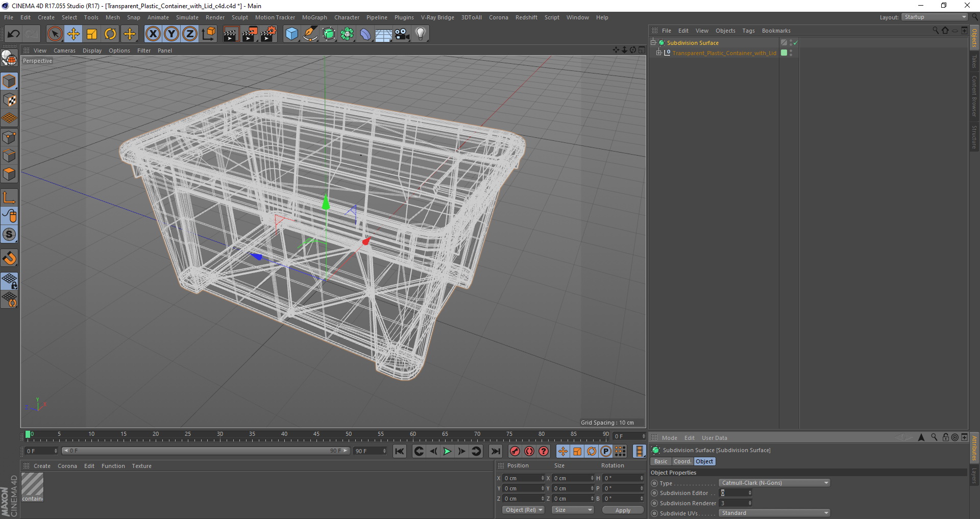Open the Object Manager Tags menu
The width and height of the screenshot is (980, 519).
(748, 31)
